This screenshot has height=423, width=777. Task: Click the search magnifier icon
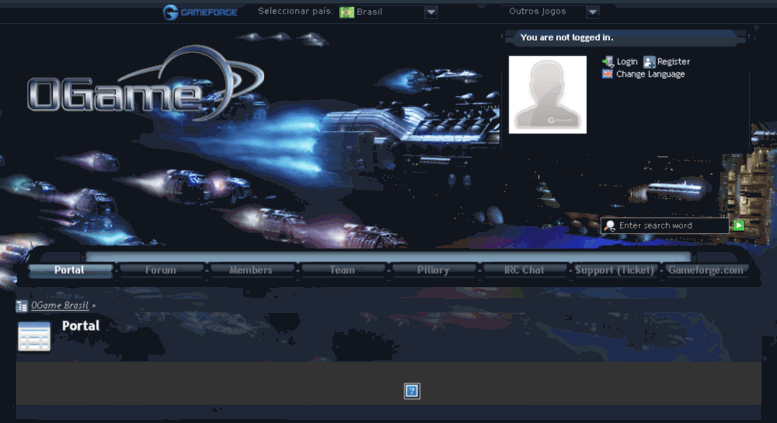click(610, 226)
